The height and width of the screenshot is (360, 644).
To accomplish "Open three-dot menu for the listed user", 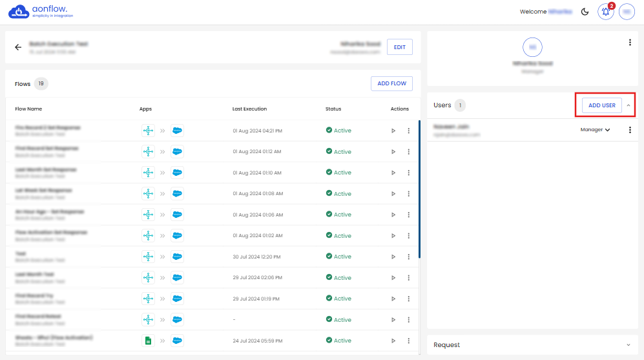I will 630,130.
